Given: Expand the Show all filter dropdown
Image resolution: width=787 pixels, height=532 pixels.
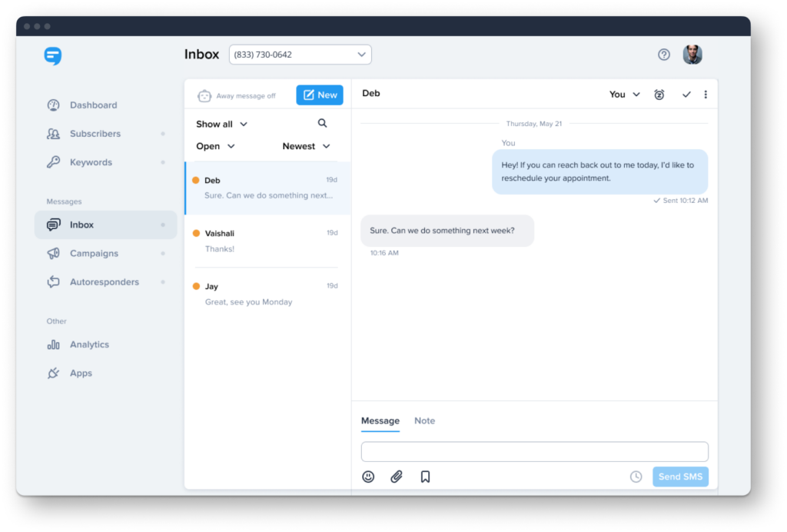Looking at the screenshot, I should [x=222, y=124].
